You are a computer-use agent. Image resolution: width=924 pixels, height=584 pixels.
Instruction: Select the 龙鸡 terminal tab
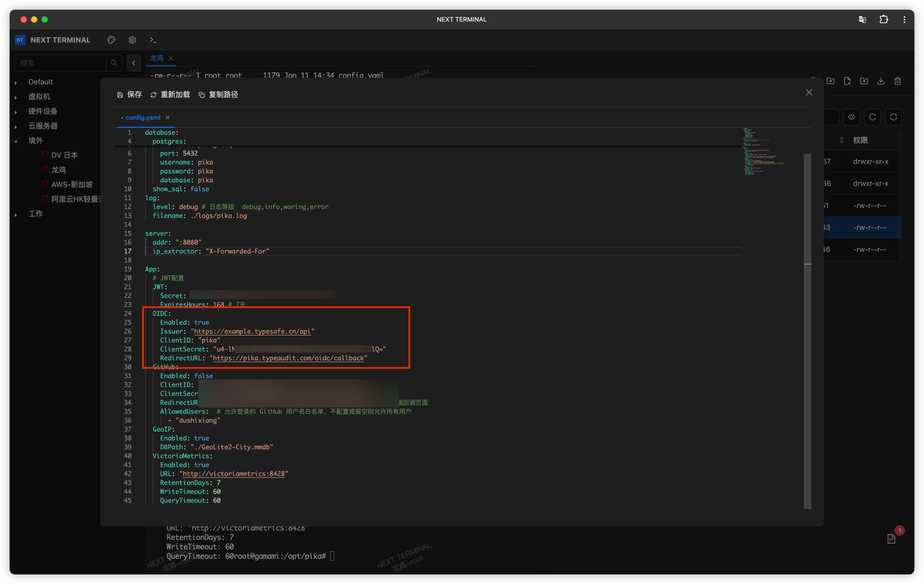pos(156,58)
